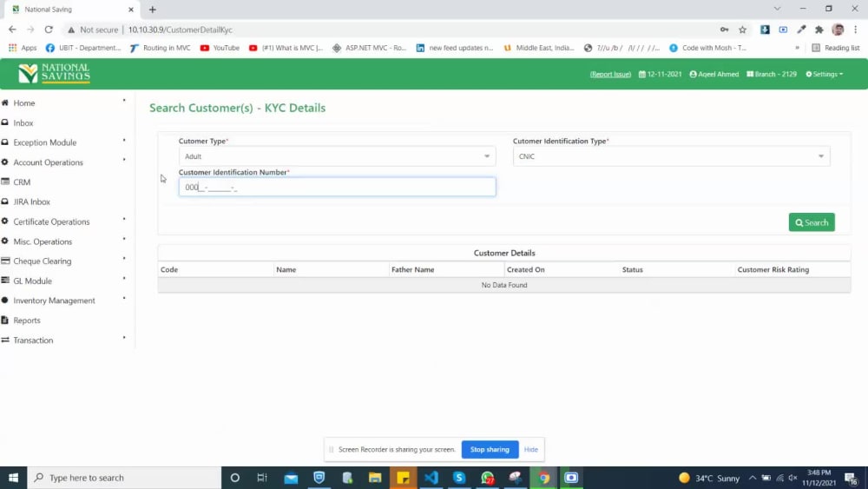868x489 pixels.
Task: Open Chrome menu three dots
Action: (x=856, y=30)
